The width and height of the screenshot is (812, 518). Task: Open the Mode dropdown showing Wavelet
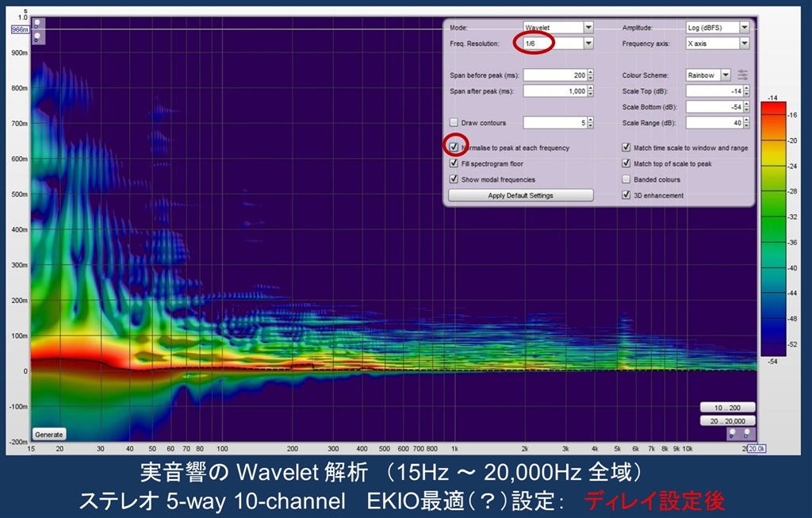(x=557, y=28)
